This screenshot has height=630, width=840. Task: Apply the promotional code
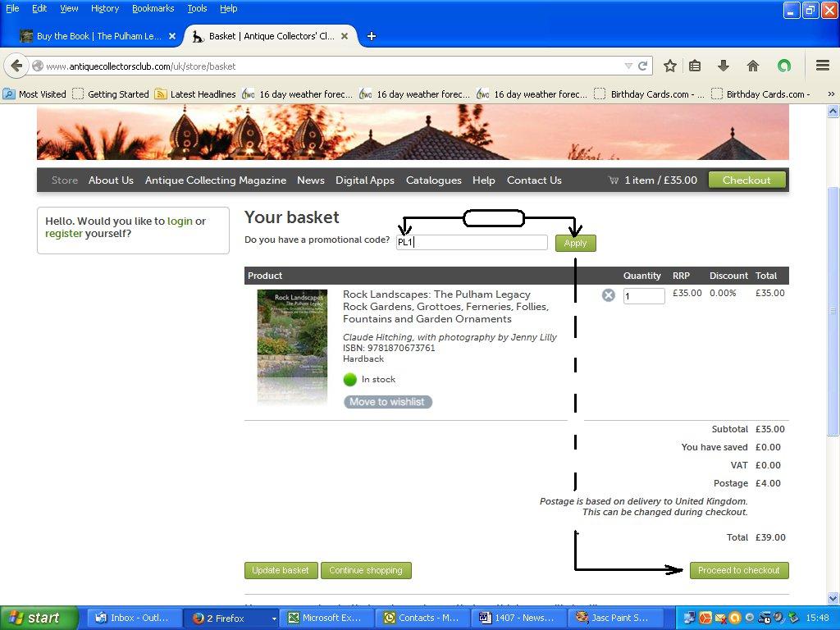click(575, 243)
